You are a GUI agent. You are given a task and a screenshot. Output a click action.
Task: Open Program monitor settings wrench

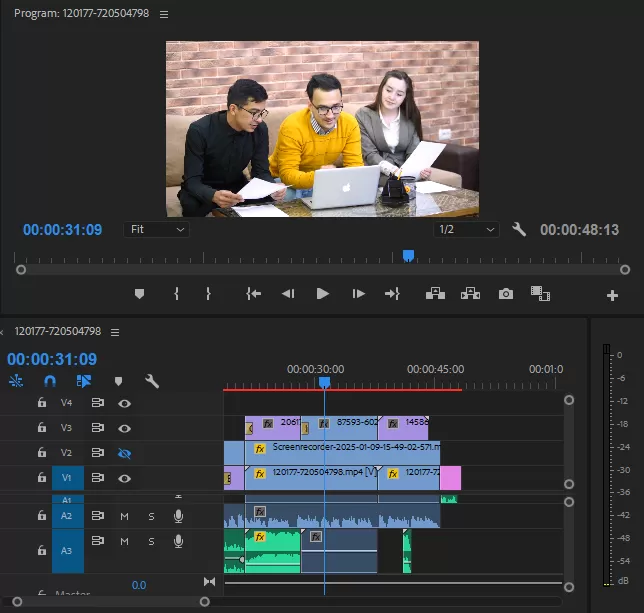click(x=519, y=229)
